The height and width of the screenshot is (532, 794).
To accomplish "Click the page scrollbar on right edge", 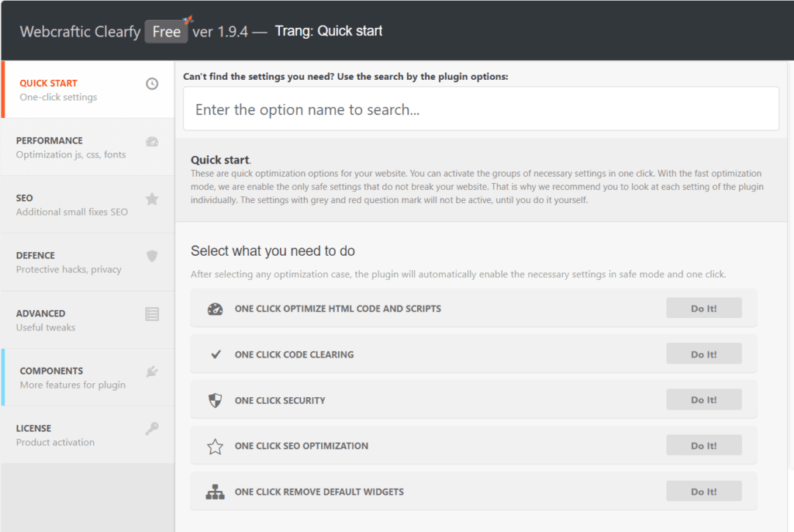I will [x=791, y=264].
